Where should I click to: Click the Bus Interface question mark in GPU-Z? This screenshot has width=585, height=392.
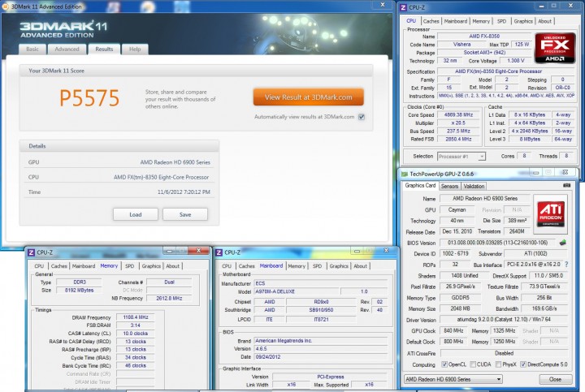566,265
